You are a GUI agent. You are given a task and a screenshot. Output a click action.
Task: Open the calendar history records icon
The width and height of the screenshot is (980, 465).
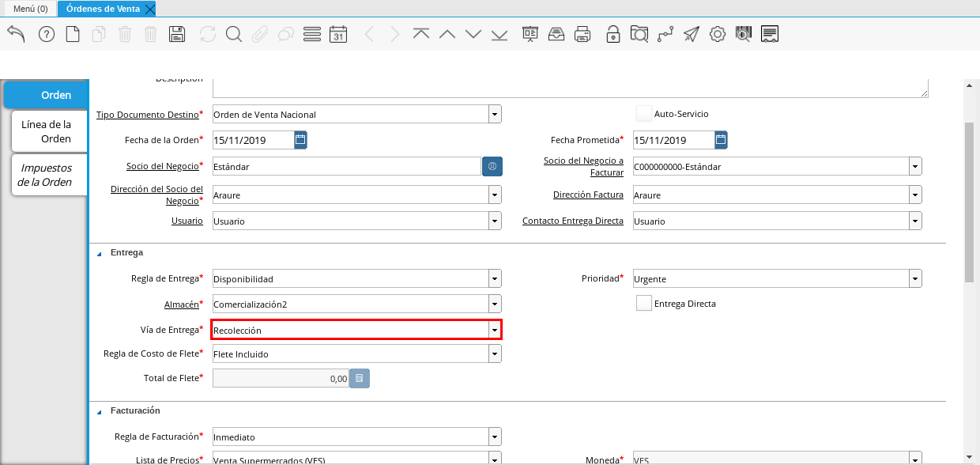[338, 34]
